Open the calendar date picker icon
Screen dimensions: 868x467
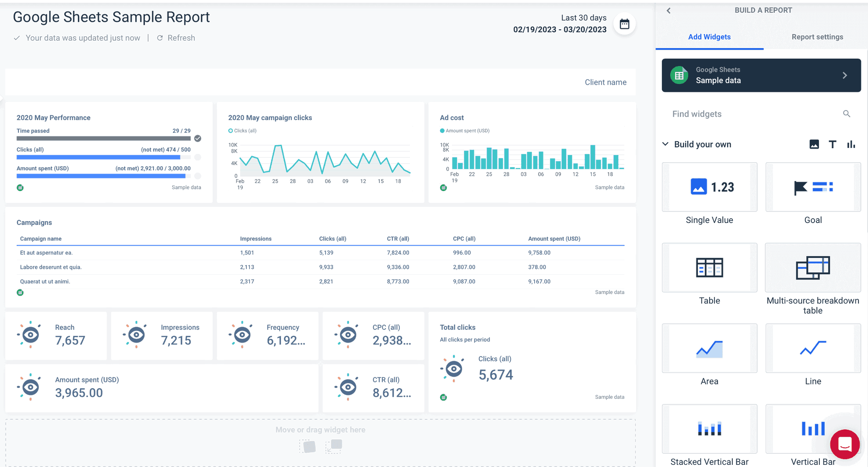625,24
